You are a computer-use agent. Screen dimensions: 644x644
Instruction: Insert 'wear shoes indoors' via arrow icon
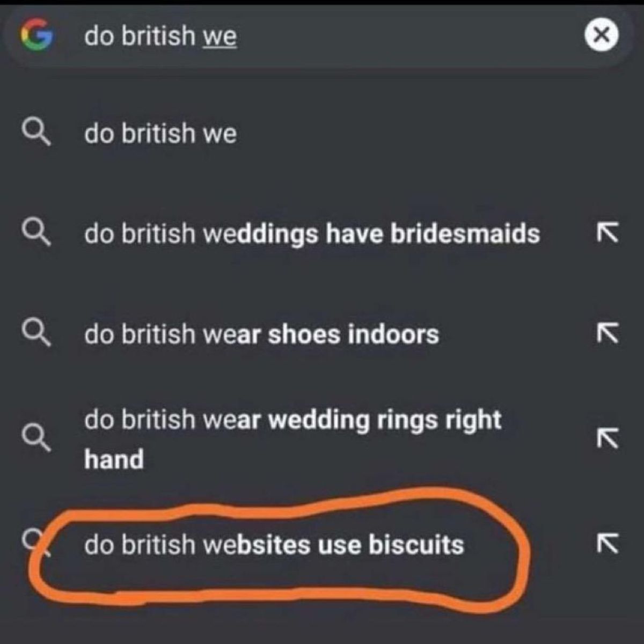point(607,334)
